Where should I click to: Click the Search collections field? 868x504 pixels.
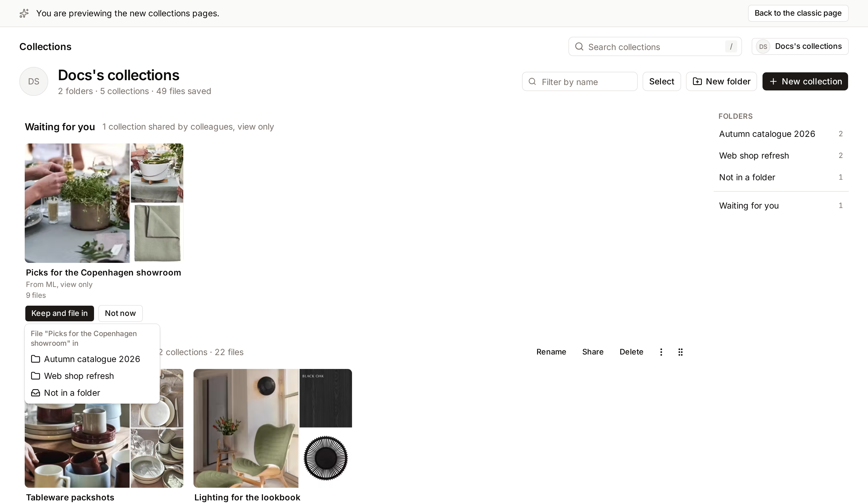[x=655, y=46]
